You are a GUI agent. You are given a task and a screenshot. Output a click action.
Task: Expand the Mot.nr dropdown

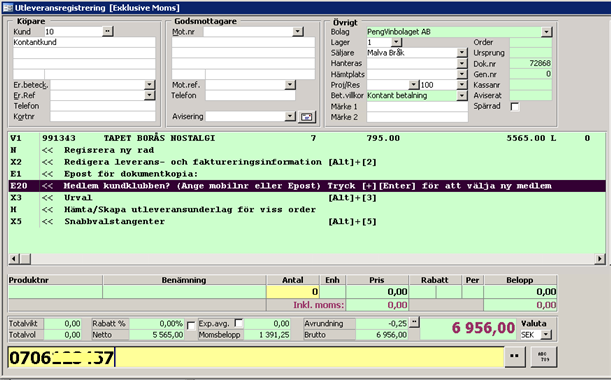298,32
